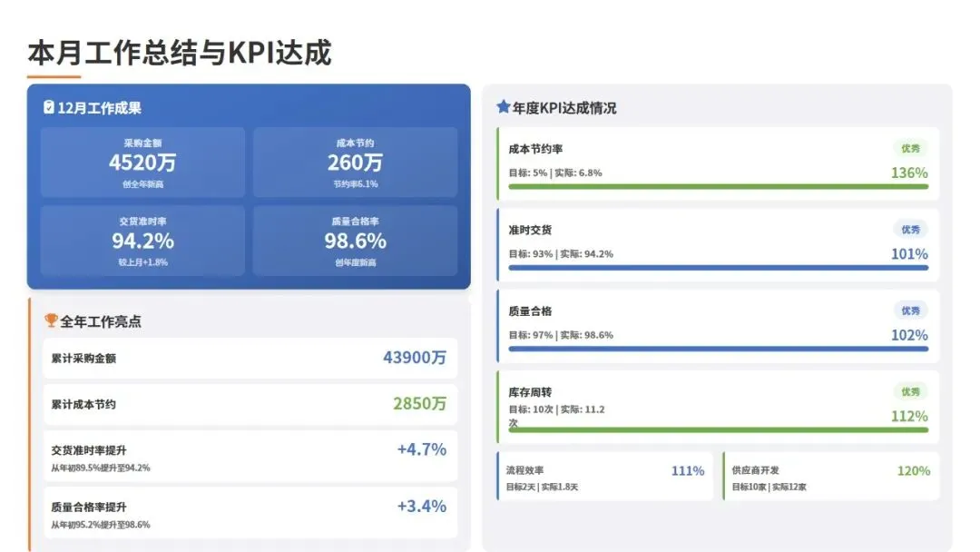Click the 本月工作总结与KPI达成 page title

click(x=180, y=53)
